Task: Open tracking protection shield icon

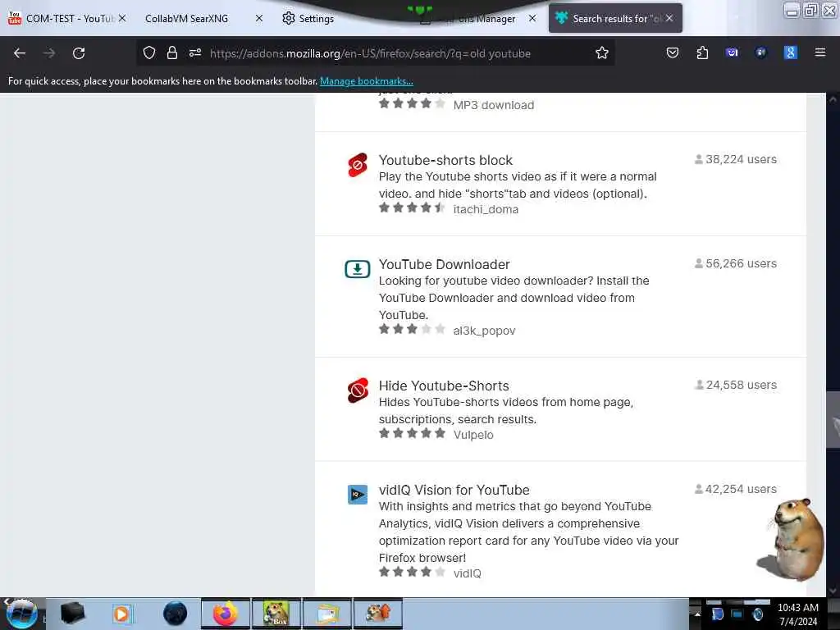Action: [149, 52]
